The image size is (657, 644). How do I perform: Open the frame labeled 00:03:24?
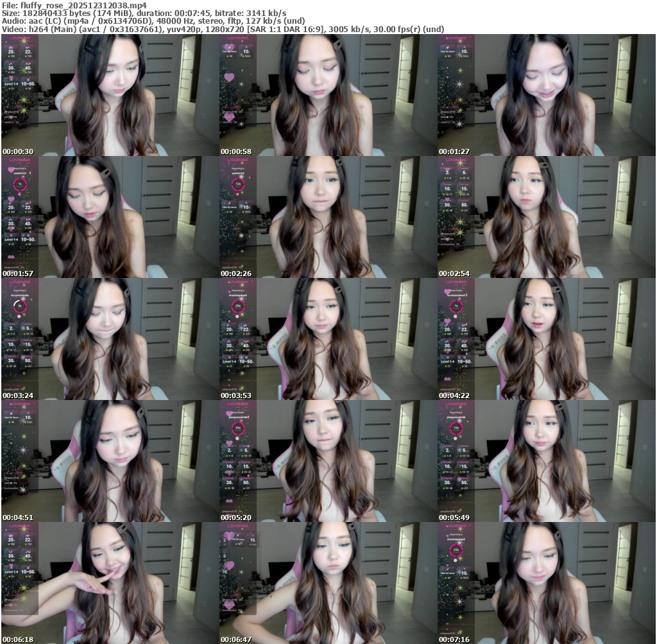click(110, 339)
